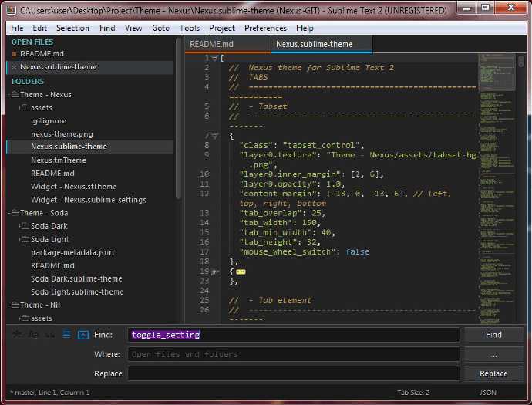Image resolution: width=532 pixels, height=405 pixels.
Task: Expand the Soda Dark folder
Action: (x=20, y=227)
